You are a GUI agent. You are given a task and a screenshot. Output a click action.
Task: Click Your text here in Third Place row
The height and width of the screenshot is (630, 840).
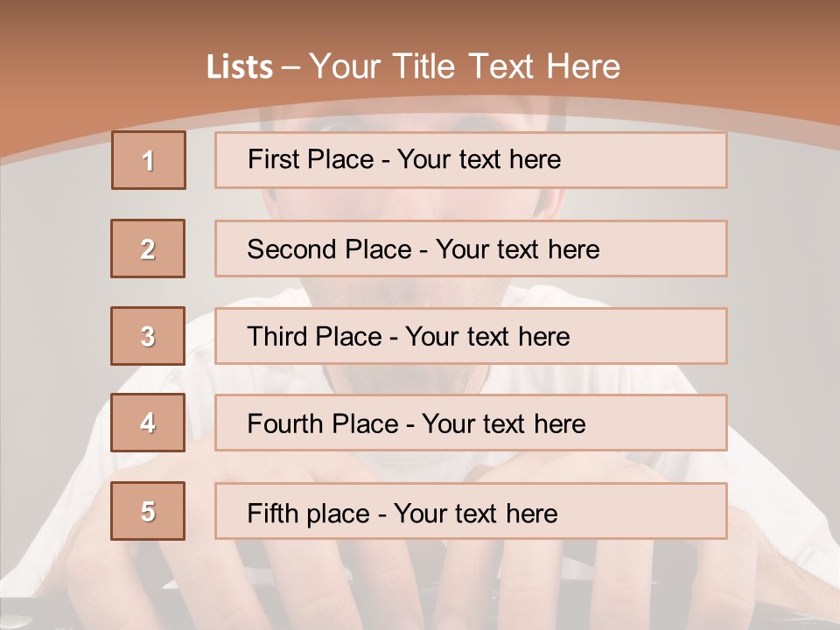click(x=487, y=337)
